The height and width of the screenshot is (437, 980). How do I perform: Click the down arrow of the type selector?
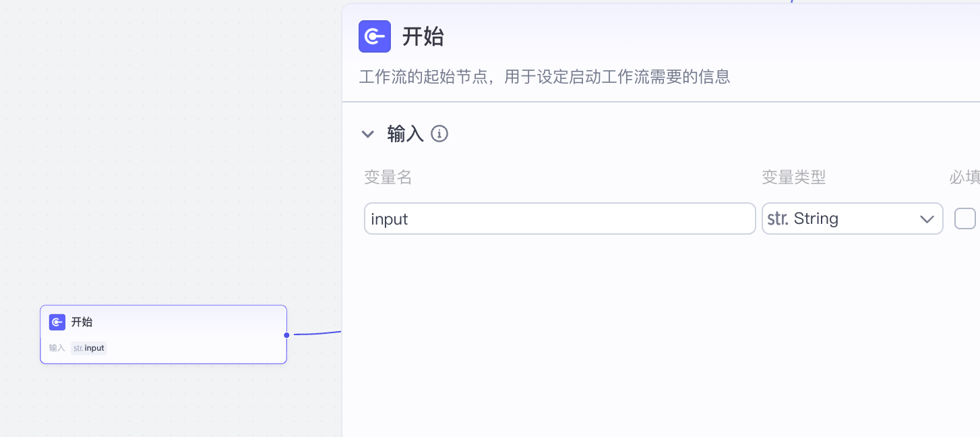[927, 218]
